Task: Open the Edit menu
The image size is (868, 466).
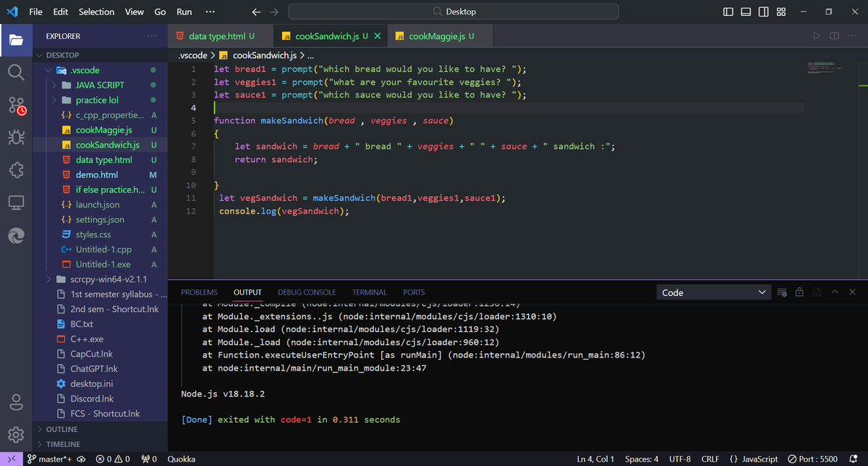Action: pyautogui.click(x=61, y=12)
